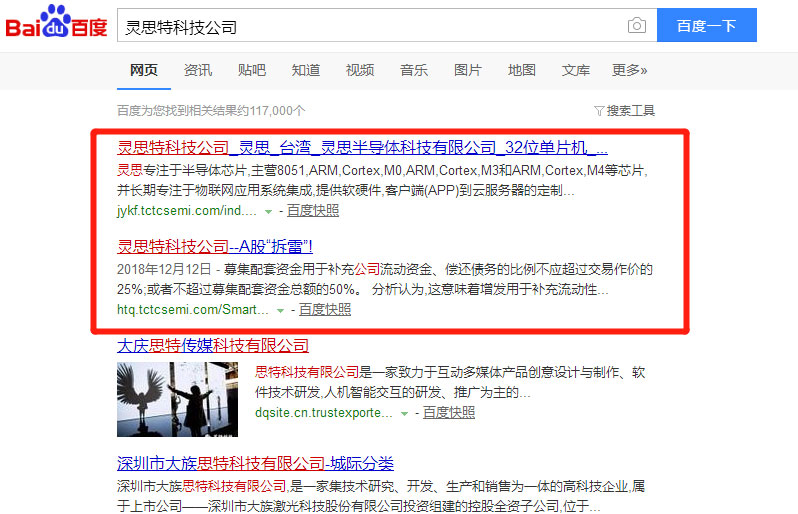The width and height of the screenshot is (798, 514).
Task: Expand dropdown arrow beside htq.tctcsemi.com URL
Action: coord(281,310)
